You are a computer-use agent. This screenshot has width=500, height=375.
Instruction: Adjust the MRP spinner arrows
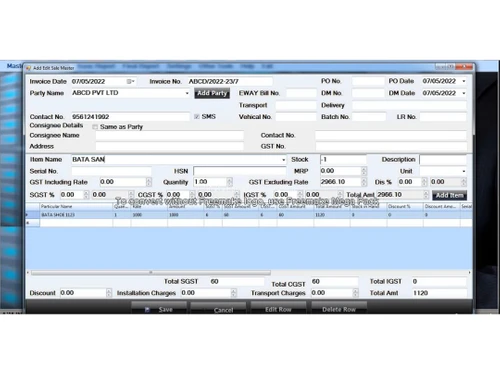click(364, 171)
